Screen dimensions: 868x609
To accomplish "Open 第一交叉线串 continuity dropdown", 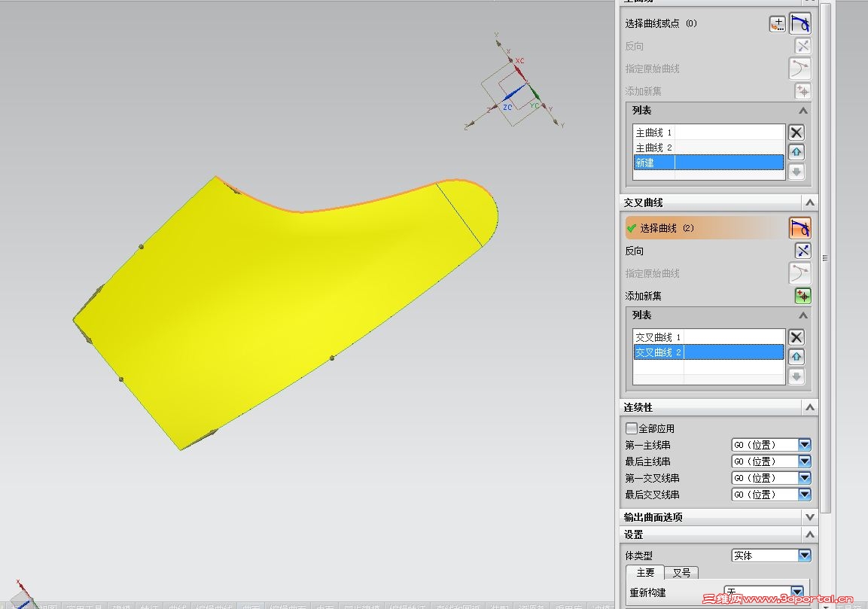I will [x=771, y=478].
